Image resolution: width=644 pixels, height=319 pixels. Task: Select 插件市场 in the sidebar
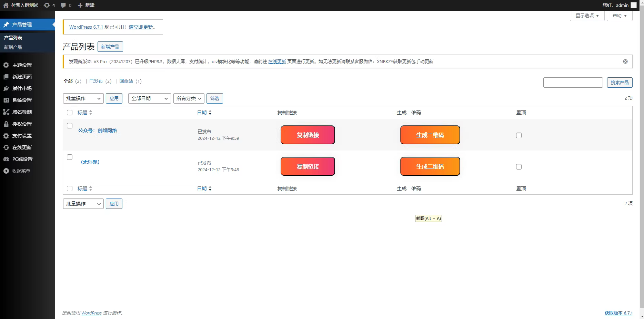tap(23, 88)
